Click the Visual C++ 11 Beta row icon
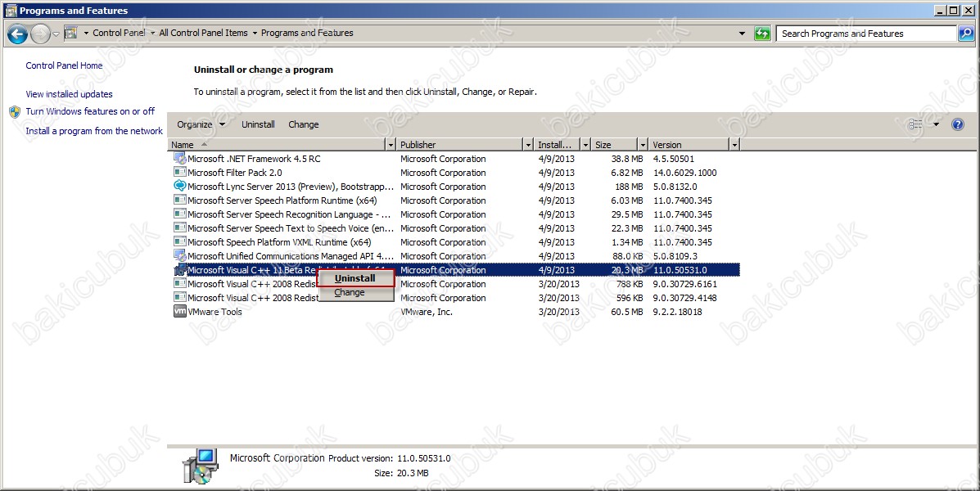 [180, 270]
